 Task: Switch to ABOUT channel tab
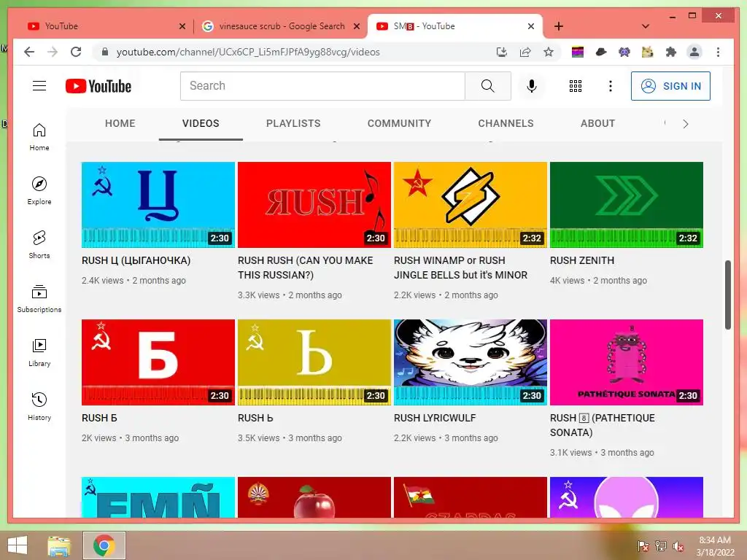click(x=598, y=123)
